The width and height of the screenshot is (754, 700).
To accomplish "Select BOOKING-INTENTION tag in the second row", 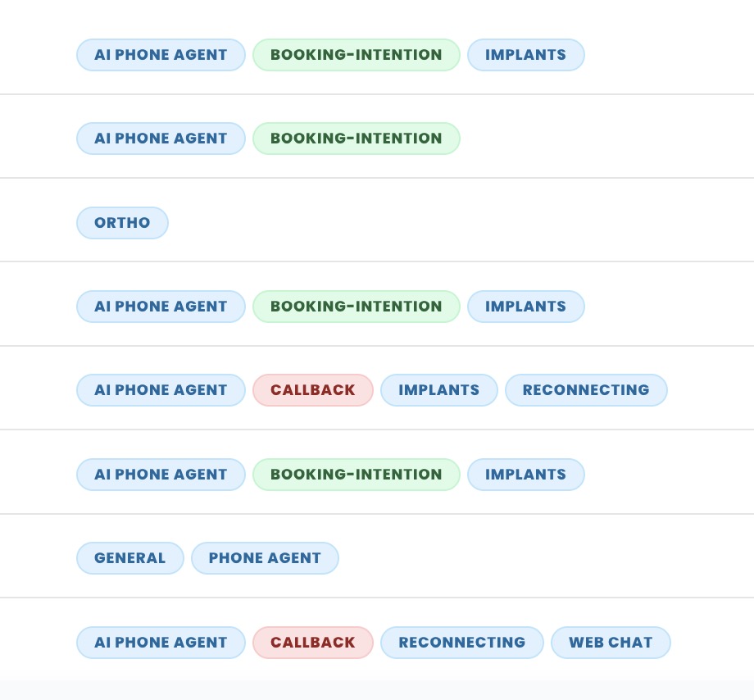I will pos(356,139).
